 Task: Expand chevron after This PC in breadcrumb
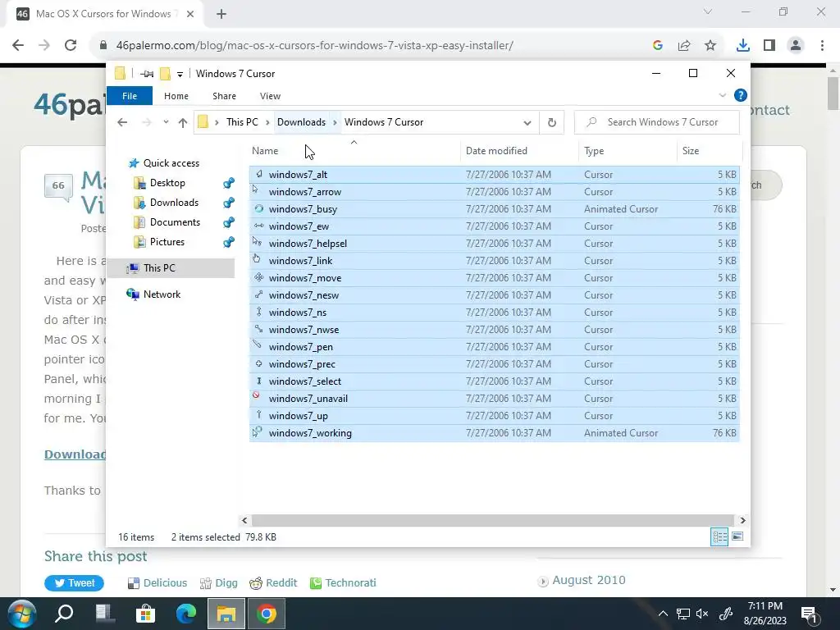point(267,123)
